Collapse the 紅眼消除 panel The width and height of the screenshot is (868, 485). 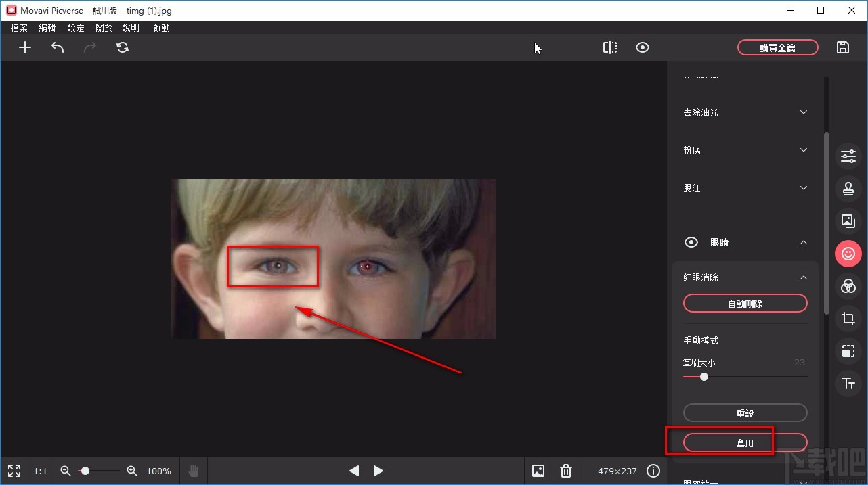pos(803,277)
